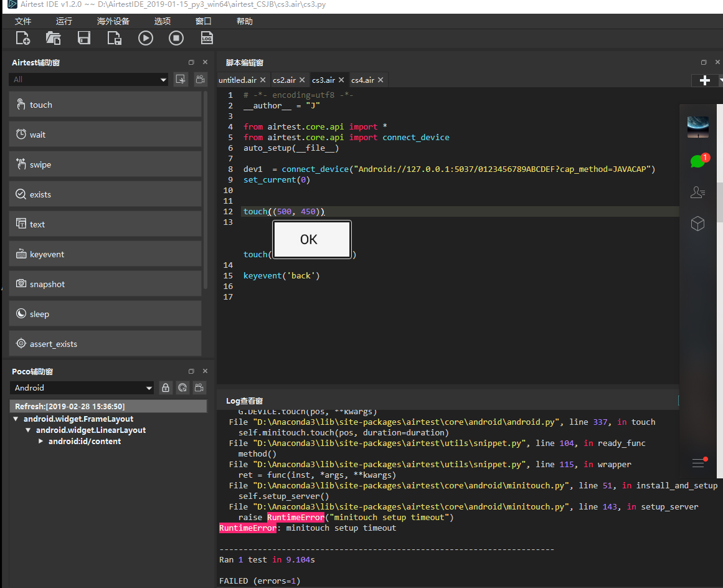The width and height of the screenshot is (723, 588).
Task: Click the earth wallpaper thumbnail
Action: click(698, 127)
